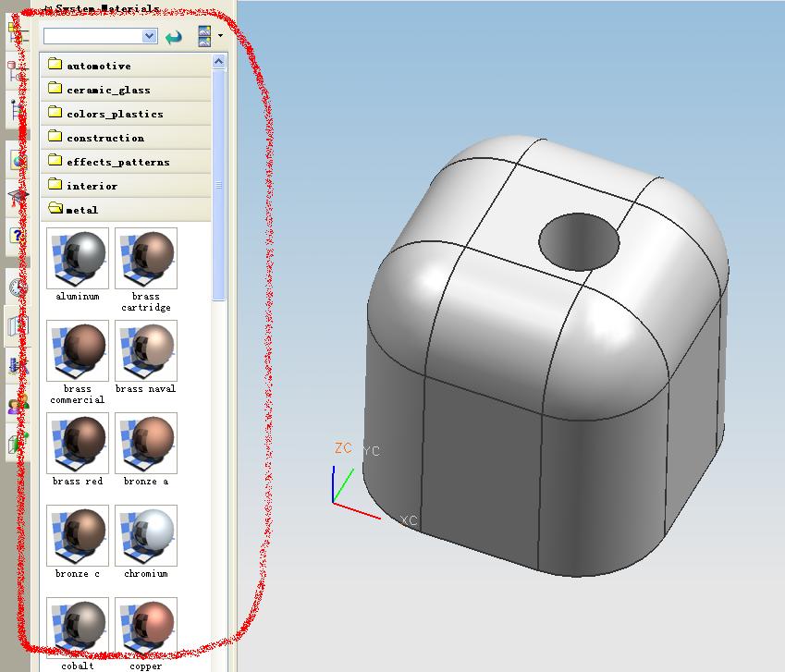Click the WCS coordinate triad in the viewport

(x=355, y=493)
